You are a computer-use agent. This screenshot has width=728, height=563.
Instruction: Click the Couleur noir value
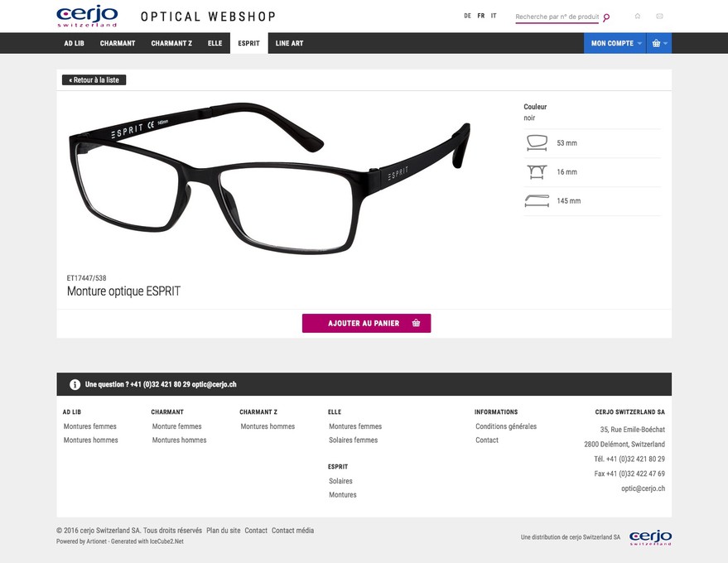point(529,118)
